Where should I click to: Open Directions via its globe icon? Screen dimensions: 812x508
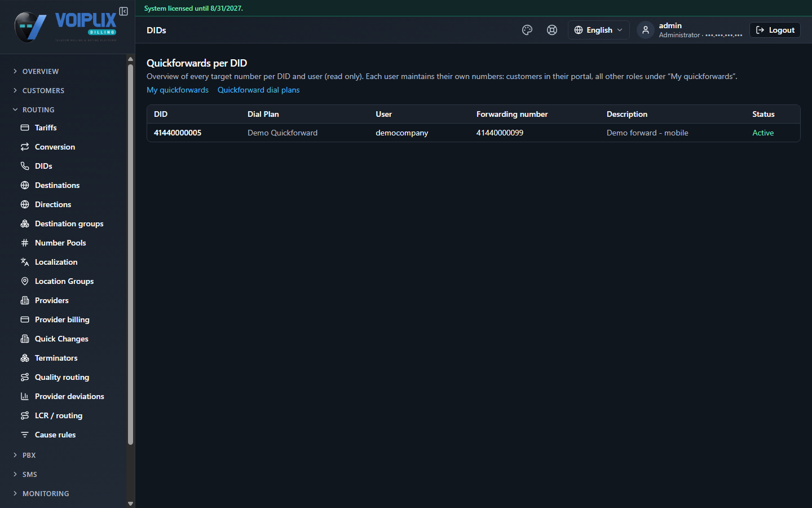[x=25, y=204]
